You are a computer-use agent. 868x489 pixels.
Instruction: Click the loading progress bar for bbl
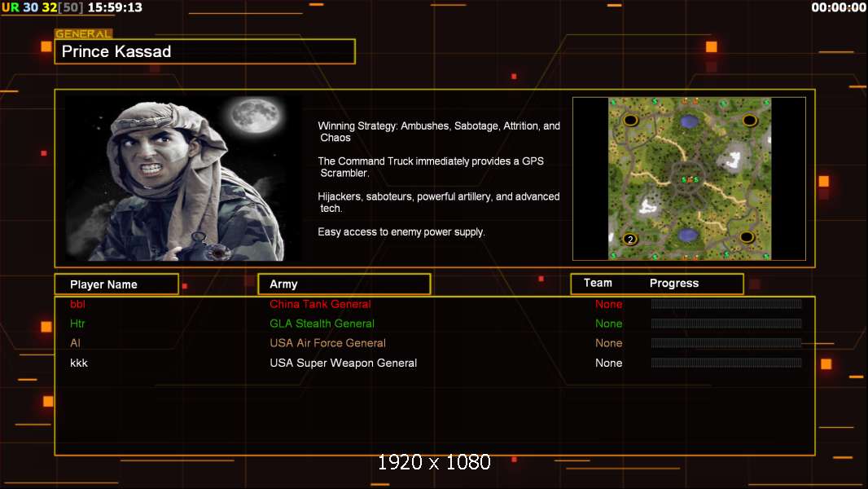(x=726, y=303)
